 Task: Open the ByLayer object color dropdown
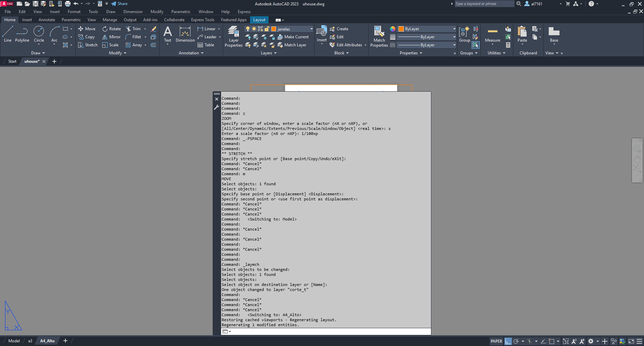click(427, 29)
